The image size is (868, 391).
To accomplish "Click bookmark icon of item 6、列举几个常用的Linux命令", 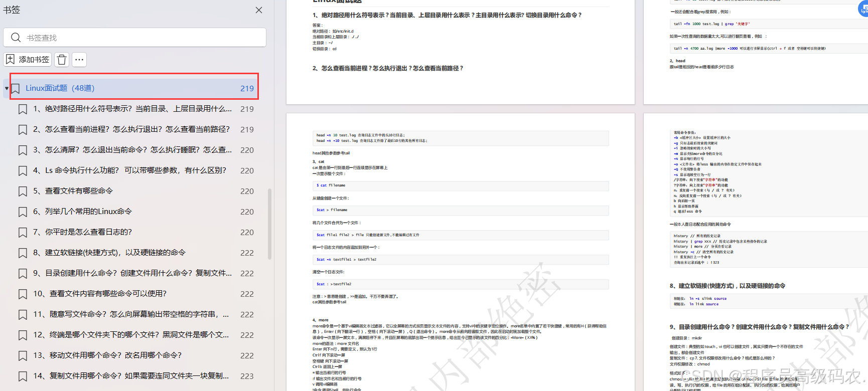I will click(x=23, y=212).
